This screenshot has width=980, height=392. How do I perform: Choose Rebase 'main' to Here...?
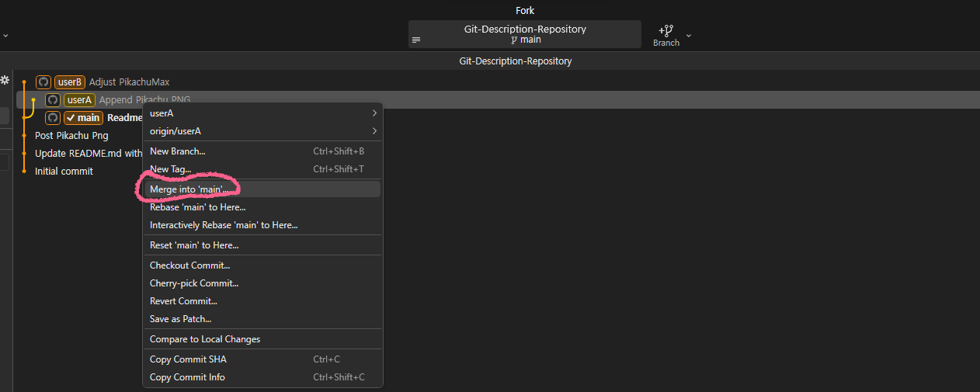coord(197,207)
